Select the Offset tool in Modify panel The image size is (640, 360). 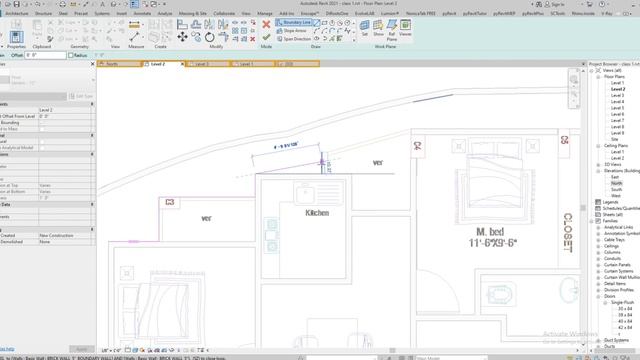196,24
